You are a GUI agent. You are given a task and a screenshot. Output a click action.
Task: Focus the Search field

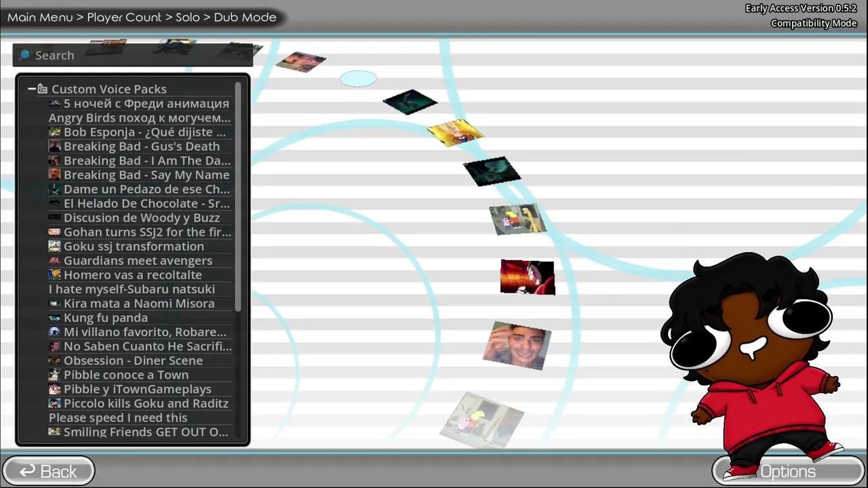133,55
